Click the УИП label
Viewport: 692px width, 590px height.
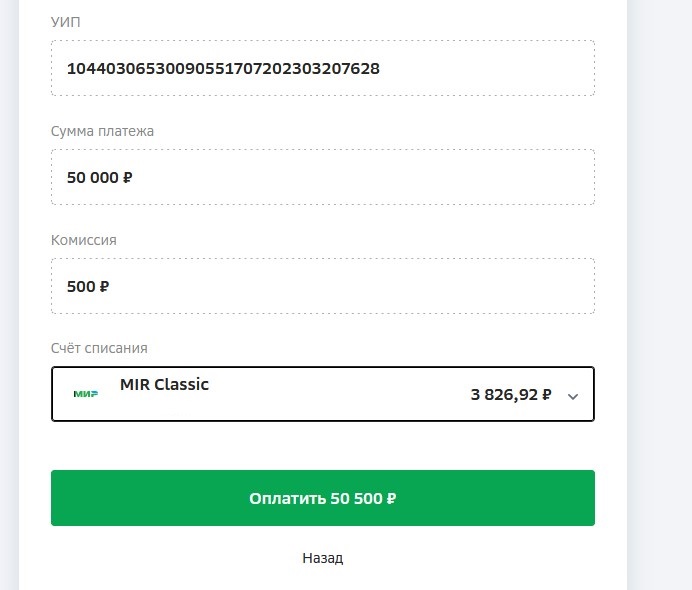pyautogui.click(x=65, y=22)
